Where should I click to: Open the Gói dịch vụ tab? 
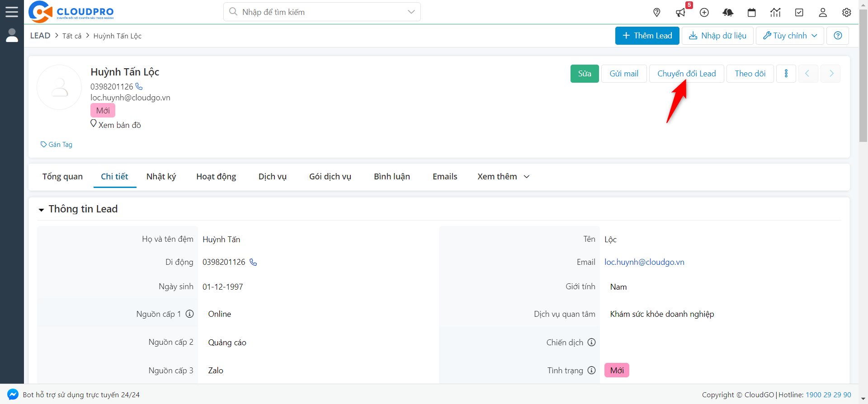pos(330,177)
